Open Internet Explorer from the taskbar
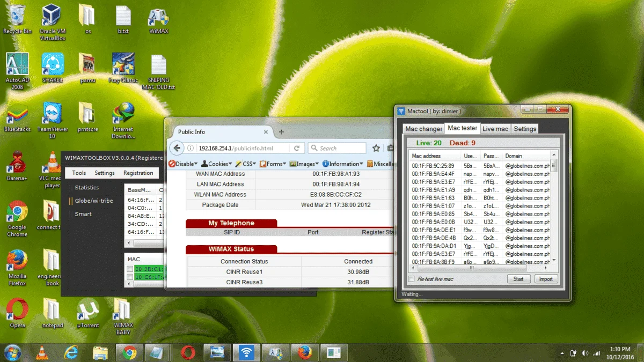The width and height of the screenshot is (644, 362). click(71, 352)
